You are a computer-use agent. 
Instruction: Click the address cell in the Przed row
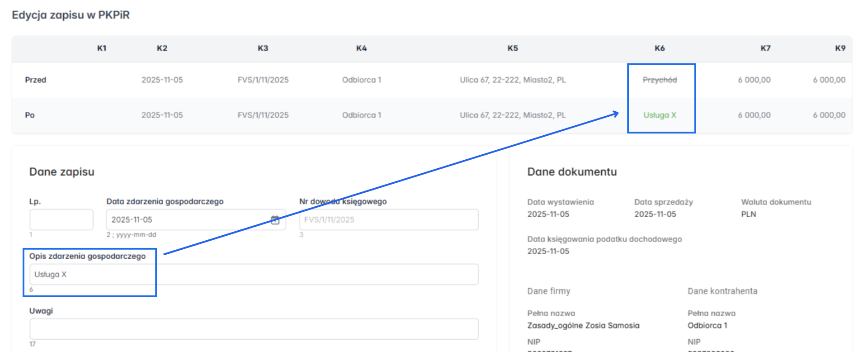click(513, 80)
